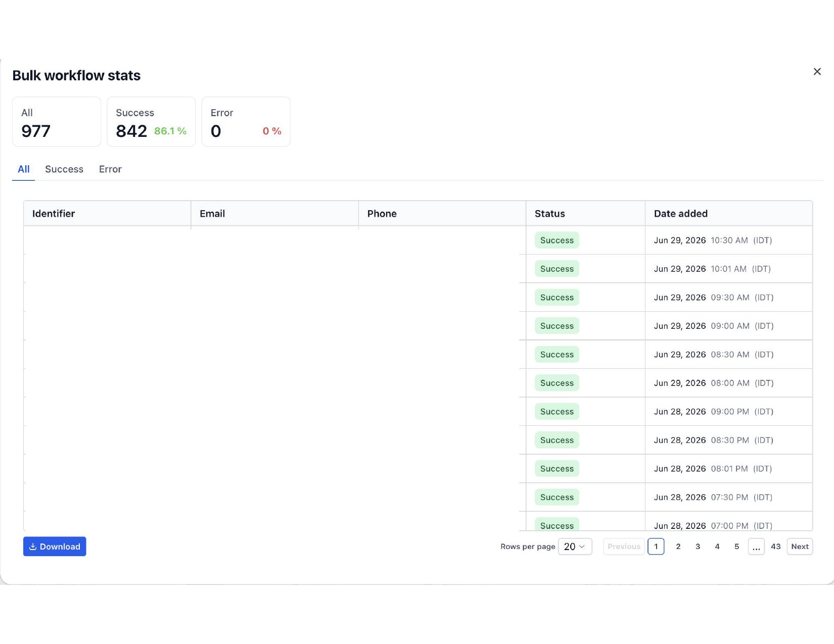The height and width of the screenshot is (644, 834).
Task: Jump to last page 43
Action: pyautogui.click(x=776, y=547)
